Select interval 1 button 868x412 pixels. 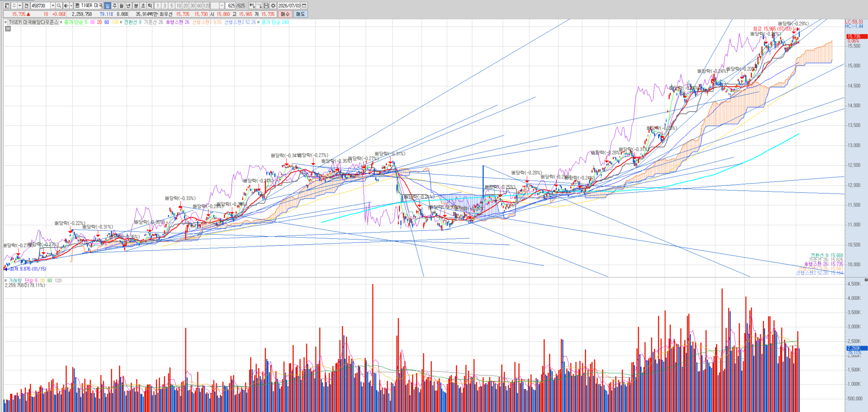click(x=158, y=6)
